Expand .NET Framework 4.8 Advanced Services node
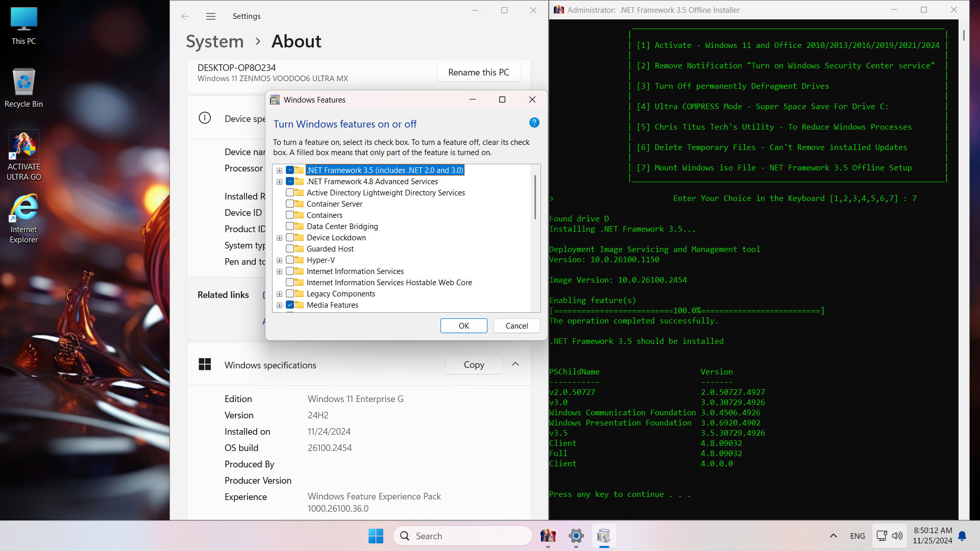Screen dimensions: 980x551 279,182
